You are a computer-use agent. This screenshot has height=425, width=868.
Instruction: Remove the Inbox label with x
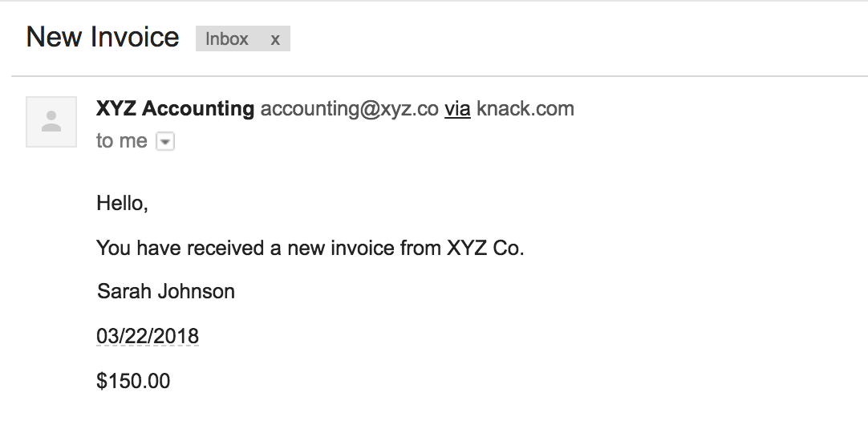click(x=275, y=39)
